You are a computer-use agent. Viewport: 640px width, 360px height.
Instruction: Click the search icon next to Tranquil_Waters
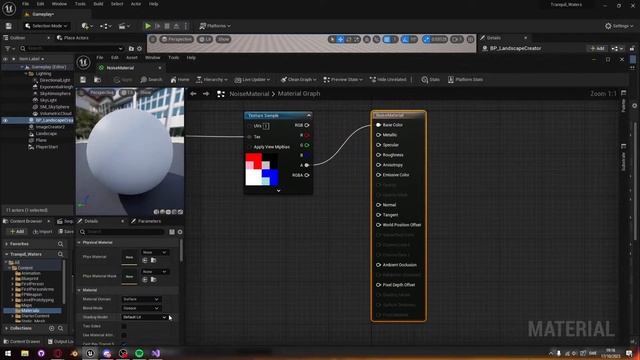(x=60, y=254)
